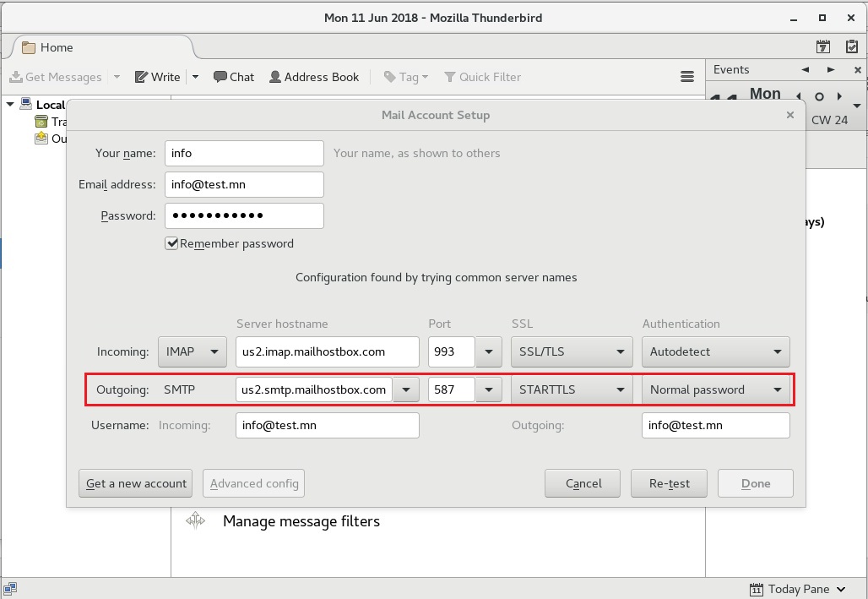The image size is (868, 599).
Task: Click the Email address field
Action: coord(244,184)
